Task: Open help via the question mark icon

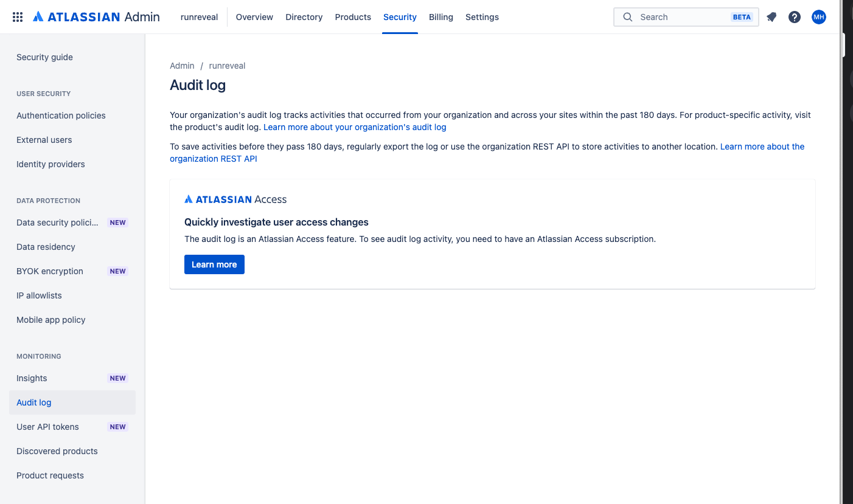Action: [795, 17]
